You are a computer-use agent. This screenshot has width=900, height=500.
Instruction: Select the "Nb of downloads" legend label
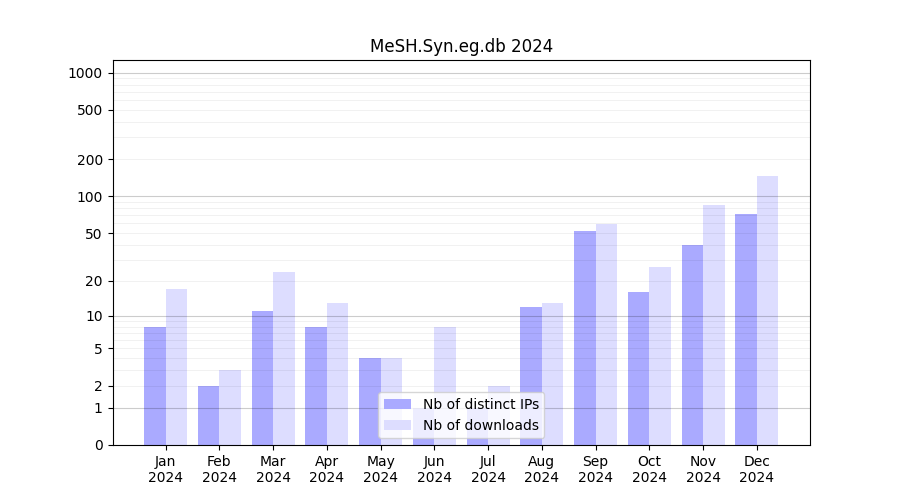[480, 425]
